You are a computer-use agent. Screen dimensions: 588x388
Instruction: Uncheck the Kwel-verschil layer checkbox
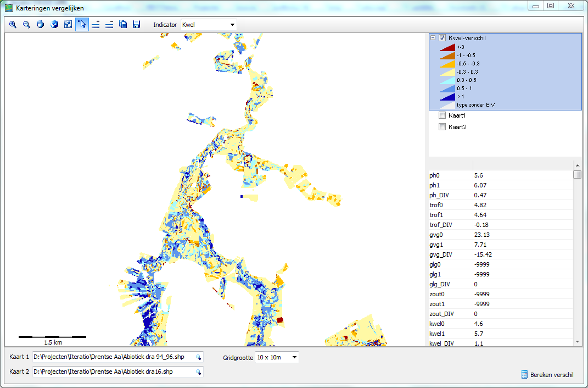(x=442, y=38)
